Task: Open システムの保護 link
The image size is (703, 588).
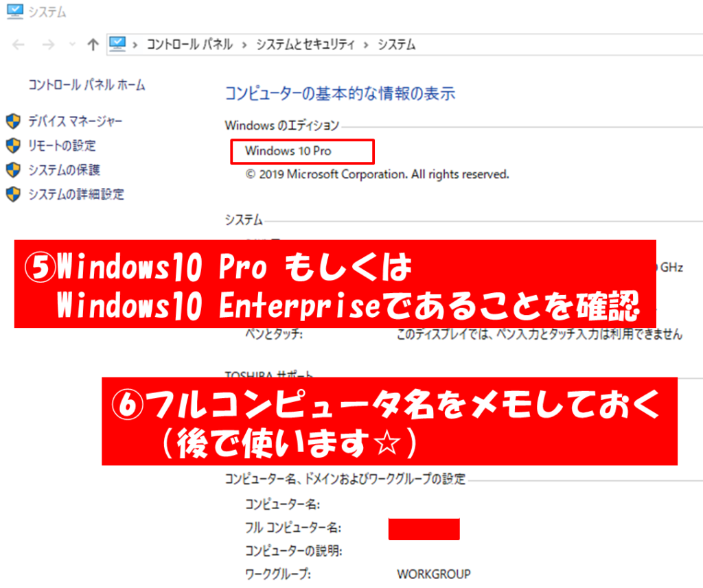Action: pos(65,170)
